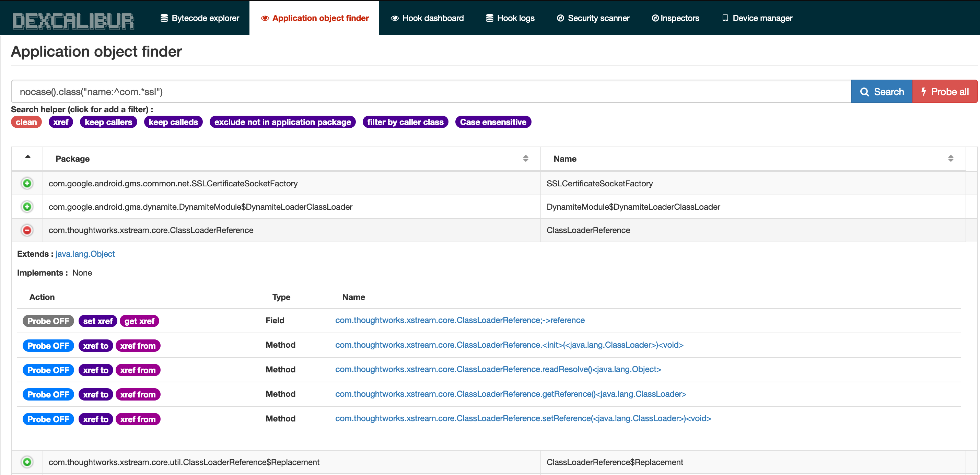Open java.lang.Object superclass link
The width and height of the screenshot is (980, 475).
click(x=85, y=254)
